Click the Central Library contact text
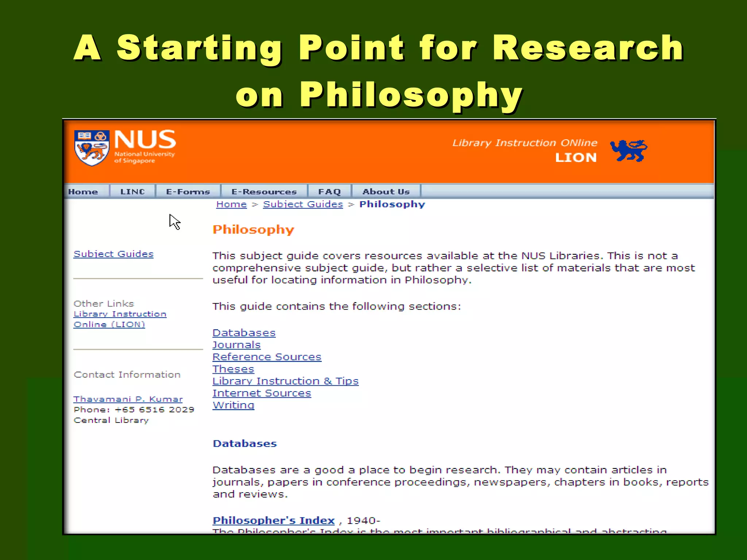747x560 pixels. (111, 420)
